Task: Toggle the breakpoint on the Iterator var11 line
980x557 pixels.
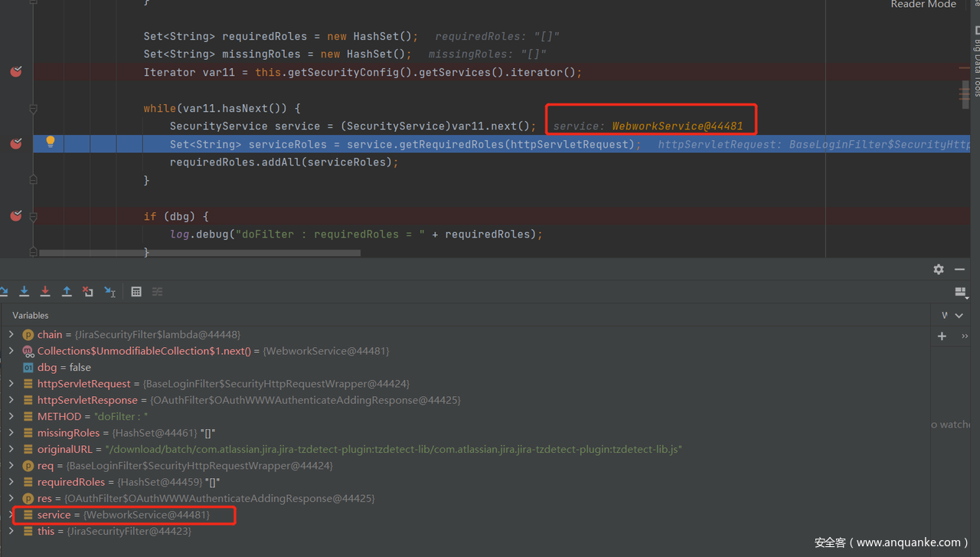Action: tap(16, 72)
